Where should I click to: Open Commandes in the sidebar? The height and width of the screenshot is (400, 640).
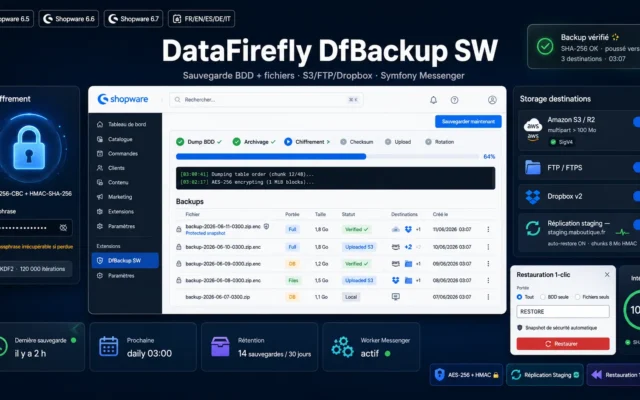coord(125,153)
